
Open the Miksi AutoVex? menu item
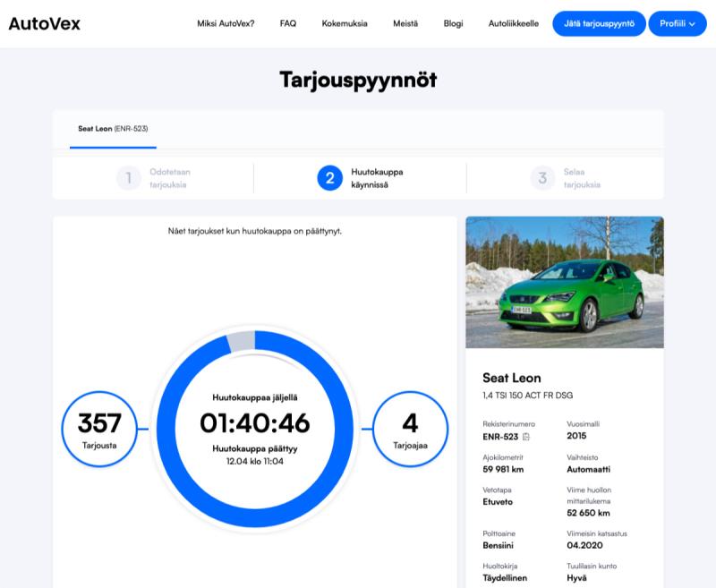click(226, 23)
